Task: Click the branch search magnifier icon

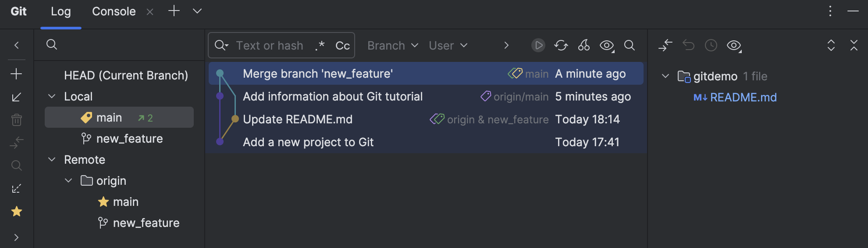Action: (x=52, y=44)
